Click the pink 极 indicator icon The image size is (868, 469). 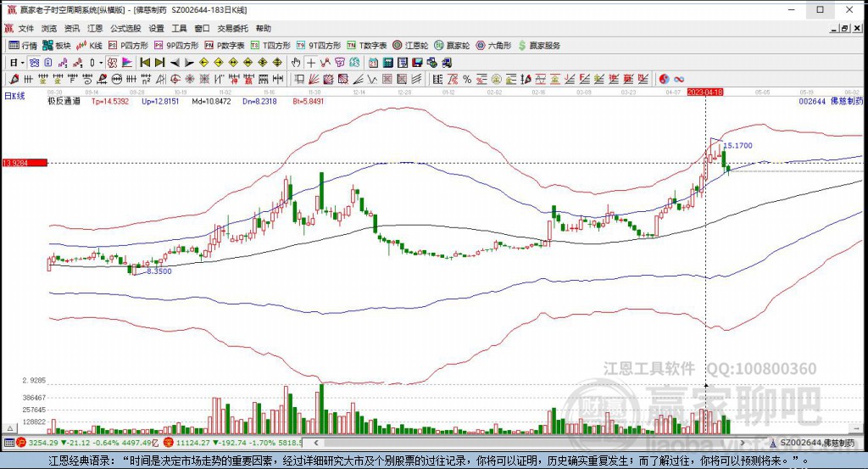113,63
